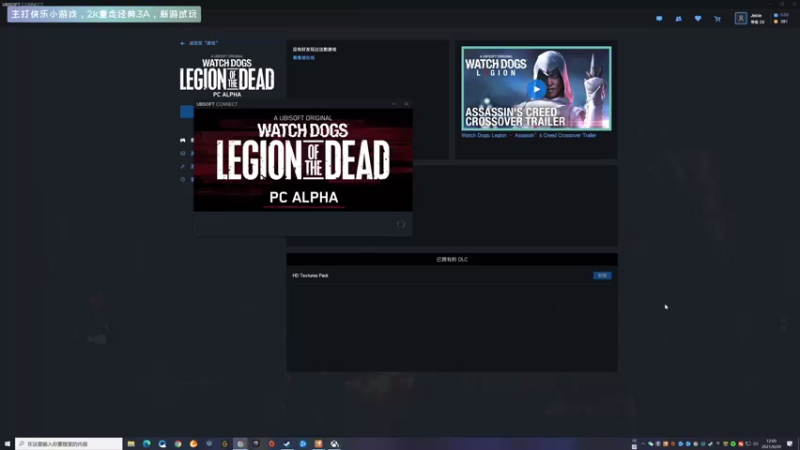Image resolution: width=800 pixels, height=450 pixels.
Task: Open Google Chrome from the taskbar
Action: (x=178, y=444)
